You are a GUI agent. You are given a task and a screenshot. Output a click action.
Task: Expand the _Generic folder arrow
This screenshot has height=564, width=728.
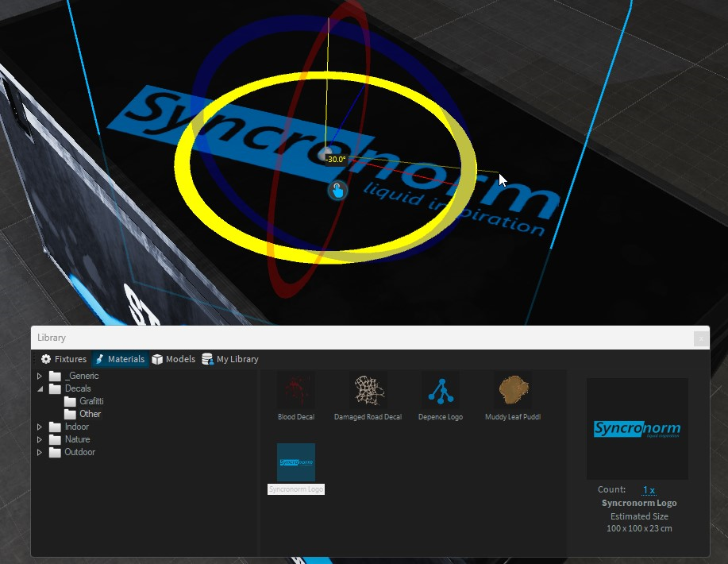[40, 376]
